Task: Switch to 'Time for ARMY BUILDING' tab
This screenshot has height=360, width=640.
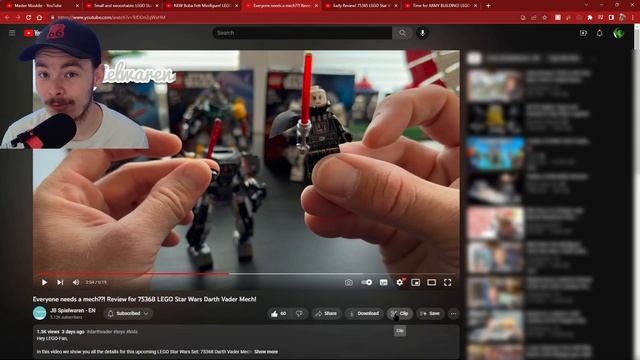Action: click(440, 6)
